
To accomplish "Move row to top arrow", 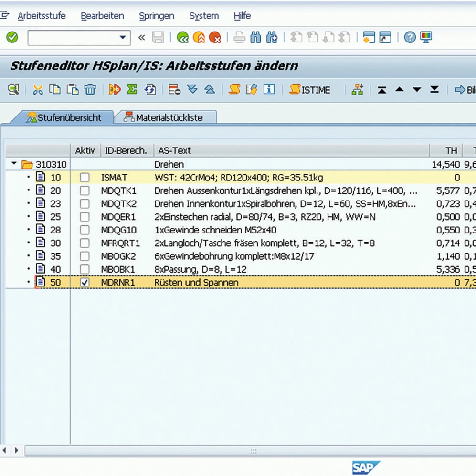I will [382, 90].
